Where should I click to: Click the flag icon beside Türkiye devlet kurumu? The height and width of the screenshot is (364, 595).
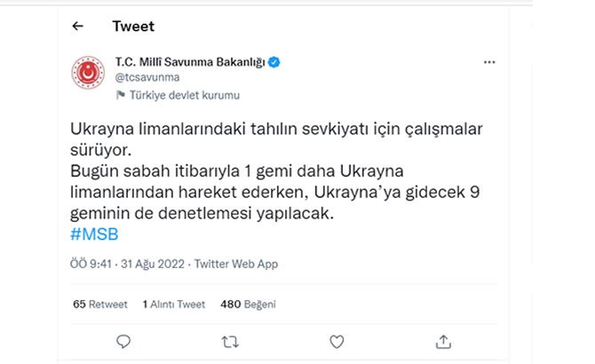click(x=120, y=95)
